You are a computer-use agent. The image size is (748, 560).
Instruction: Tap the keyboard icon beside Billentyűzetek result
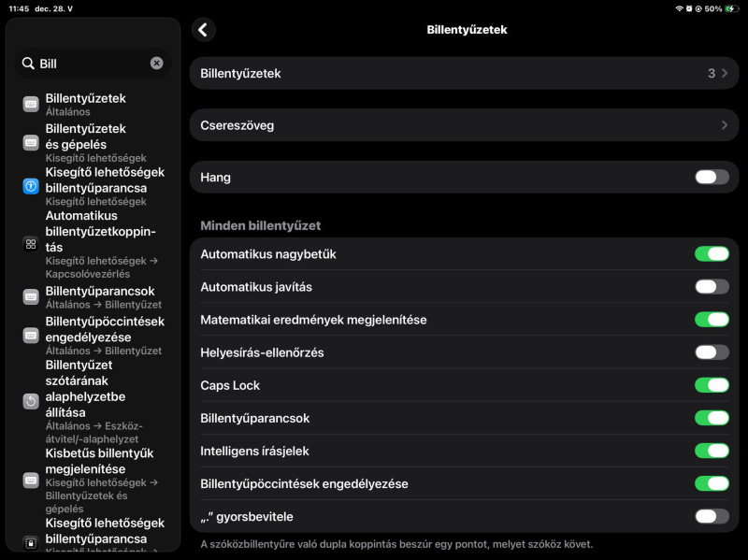tap(31, 104)
